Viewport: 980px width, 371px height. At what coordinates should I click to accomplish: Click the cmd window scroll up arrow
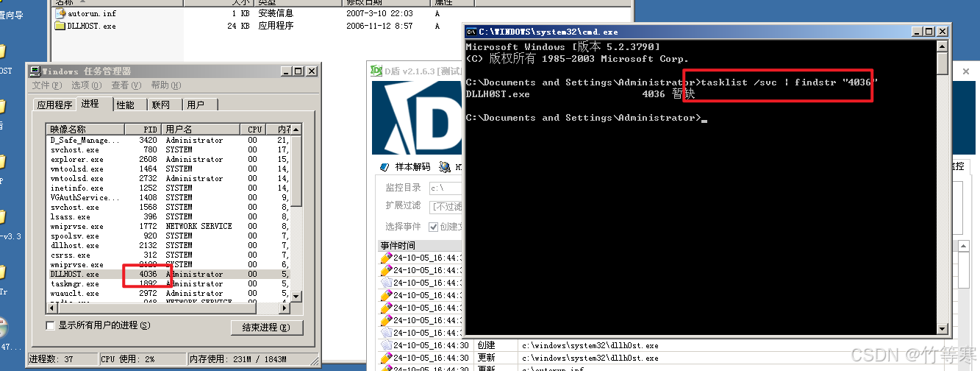943,46
